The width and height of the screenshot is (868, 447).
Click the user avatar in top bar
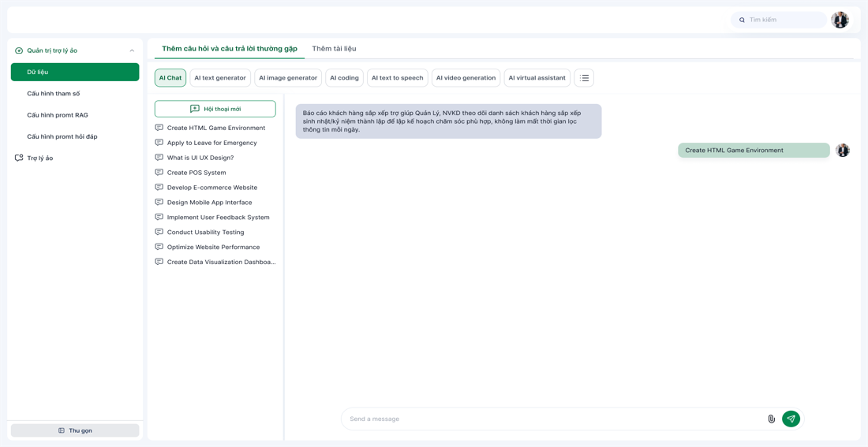840,20
